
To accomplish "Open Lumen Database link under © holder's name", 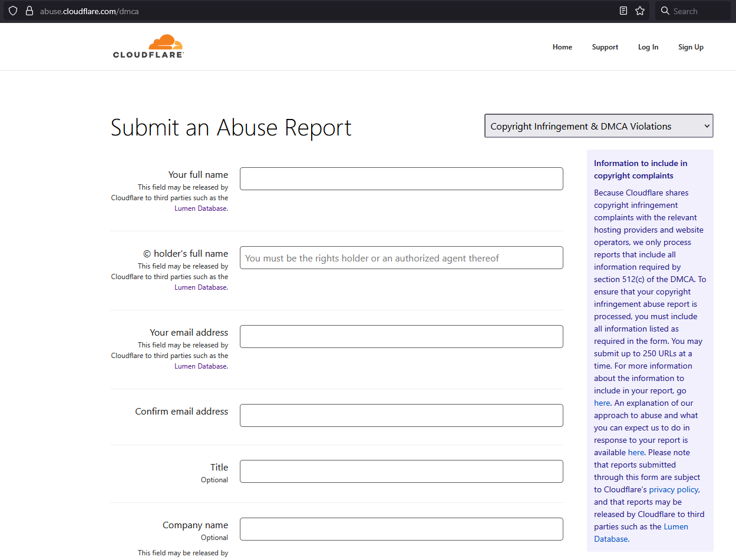I will [x=200, y=287].
